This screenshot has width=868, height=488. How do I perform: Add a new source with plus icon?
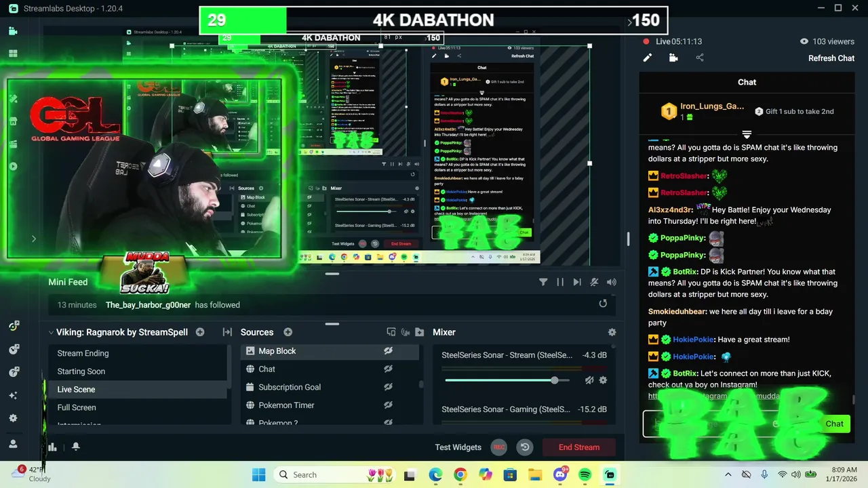[x=288, y=332]
